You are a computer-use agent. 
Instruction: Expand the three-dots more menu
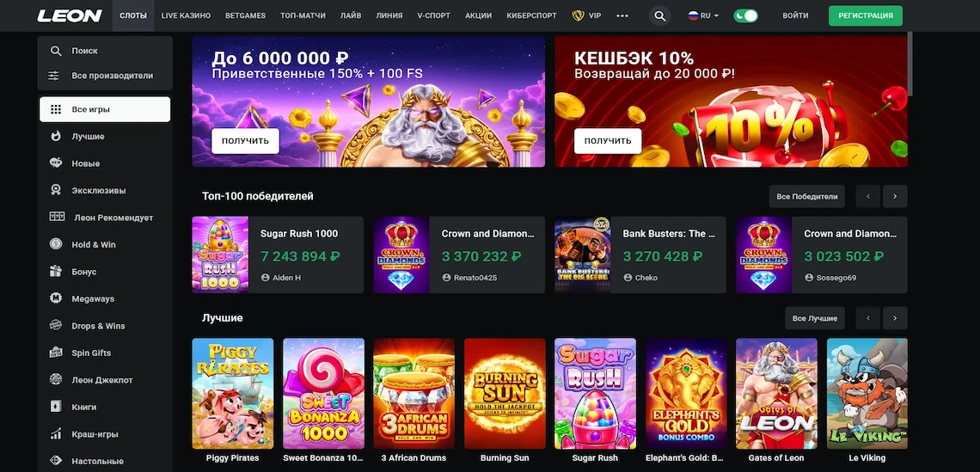(x=622, y=15)
